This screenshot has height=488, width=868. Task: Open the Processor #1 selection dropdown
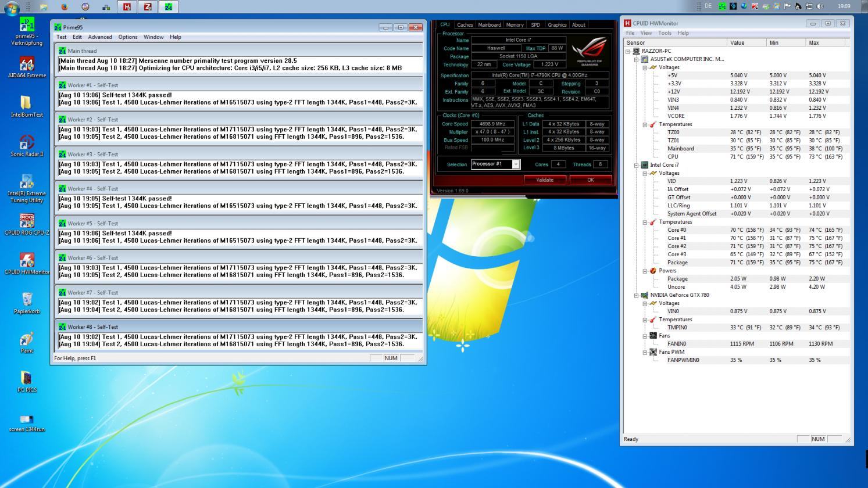click(515, 164)
